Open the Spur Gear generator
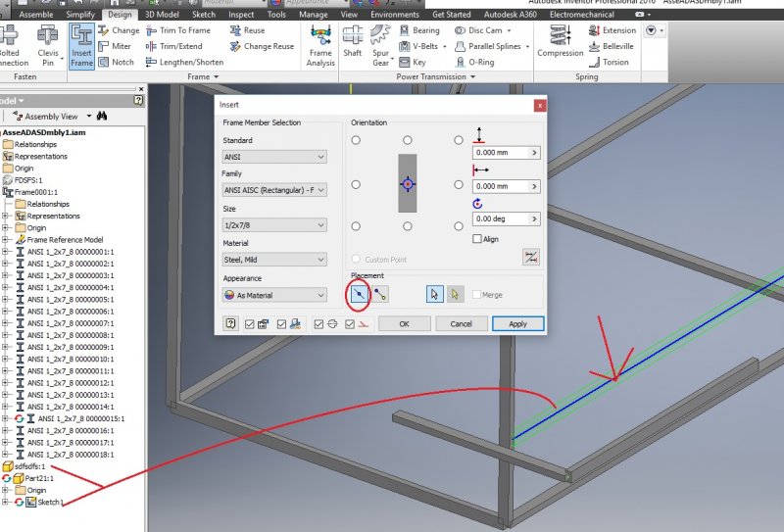The width and height of the screenshot is (784, 532). point(381,46)
